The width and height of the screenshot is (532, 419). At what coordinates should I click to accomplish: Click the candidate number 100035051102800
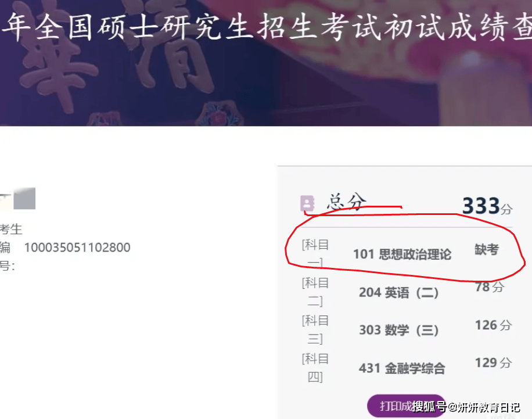pos(77,248)
